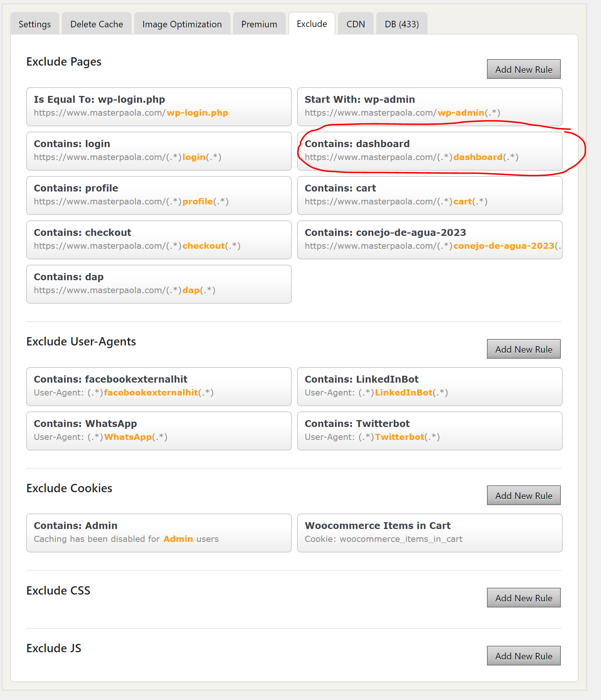The height and width of the screenshot is (700, 601).
Task: Go to the CDN tab
Action: coord(355,24)
